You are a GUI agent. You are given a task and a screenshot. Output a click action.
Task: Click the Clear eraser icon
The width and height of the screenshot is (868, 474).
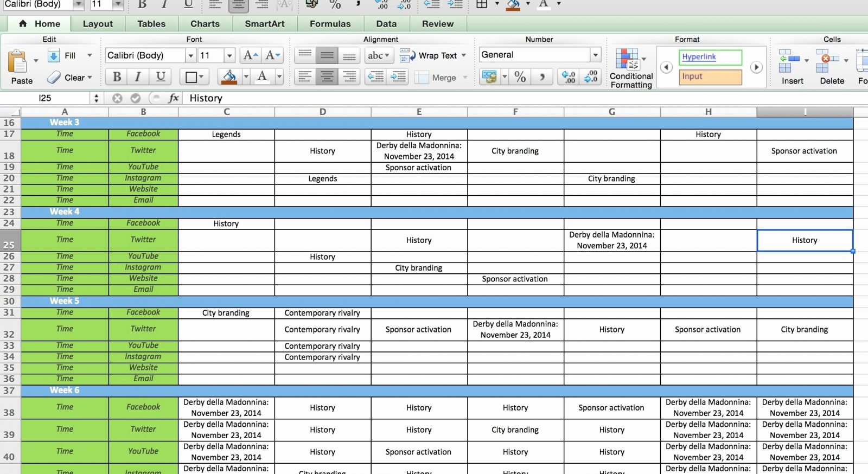(x=54, y=78)
